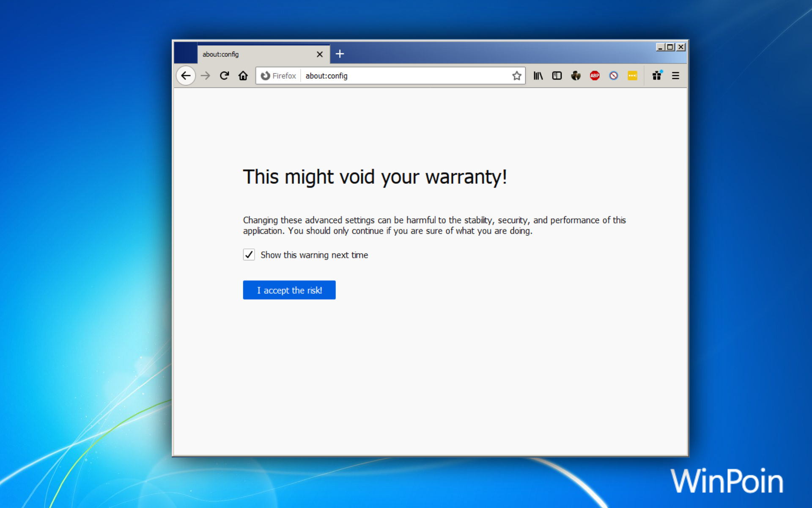Click the blue and red blocker extension icon
Image resolution: width=812 pixels, height=508 pixels.
[x=614, y=76]
